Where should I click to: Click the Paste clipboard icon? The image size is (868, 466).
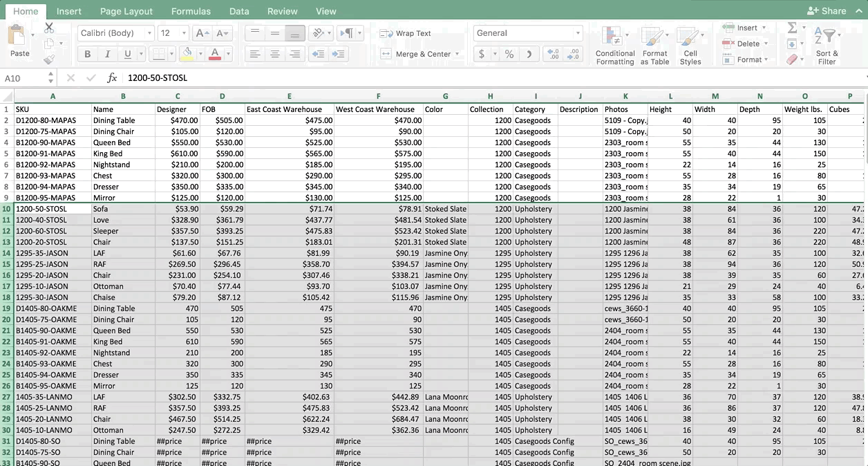pos(16,35)
